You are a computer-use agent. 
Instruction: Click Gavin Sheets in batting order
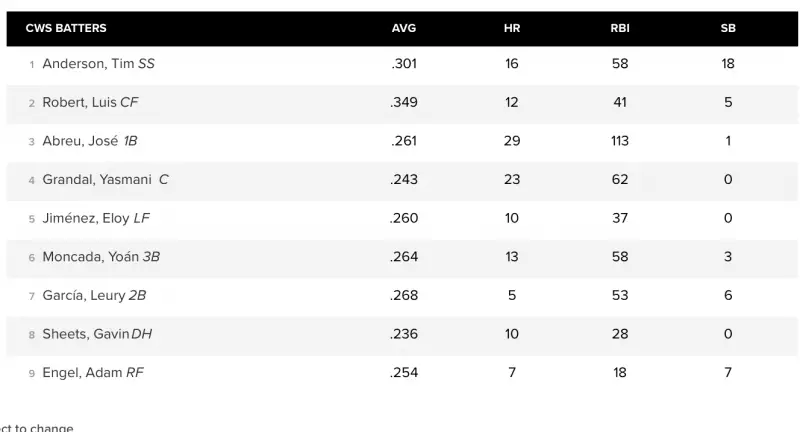pos(86,334)
